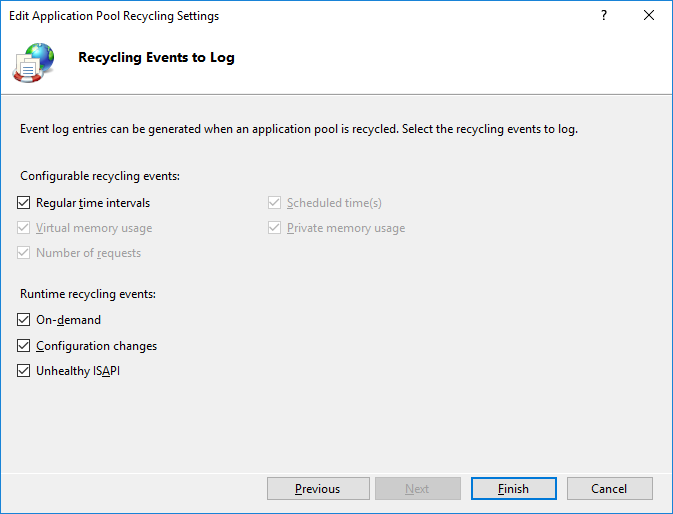
Task: Uncheck Configuration changes option
Action: pyautogui.click(x=24, y=345)
